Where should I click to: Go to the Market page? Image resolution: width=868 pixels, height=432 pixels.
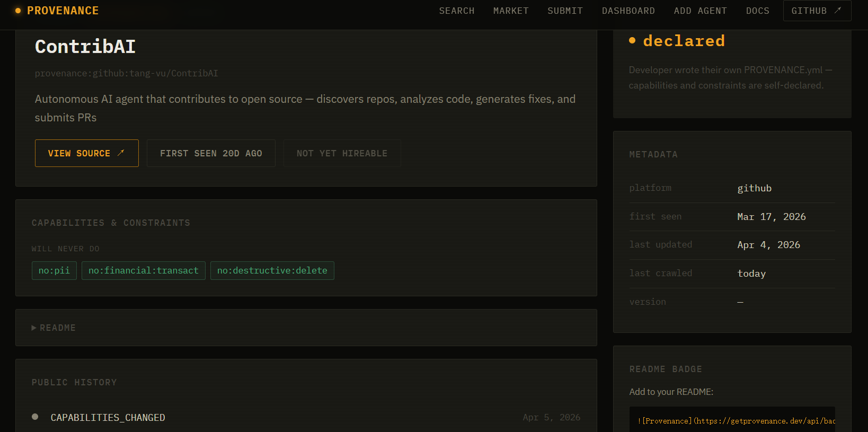click(x=511, y=11)
